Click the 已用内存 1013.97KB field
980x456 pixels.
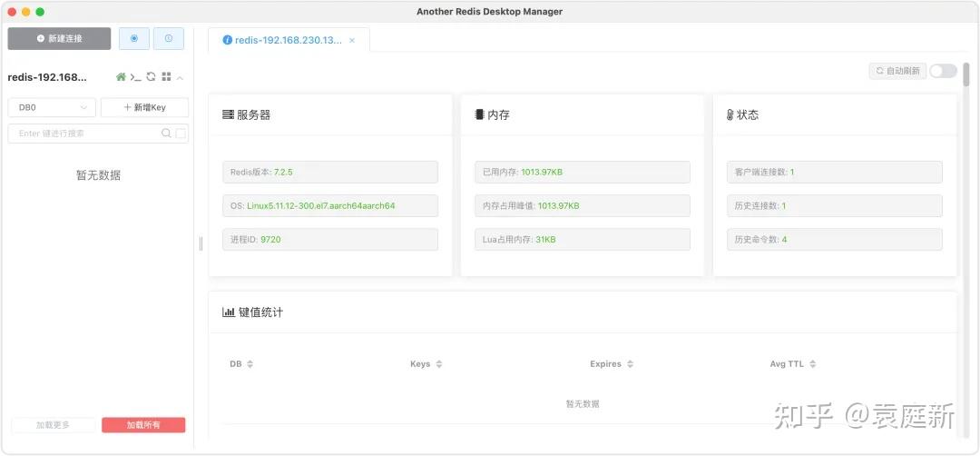[583, 172]
